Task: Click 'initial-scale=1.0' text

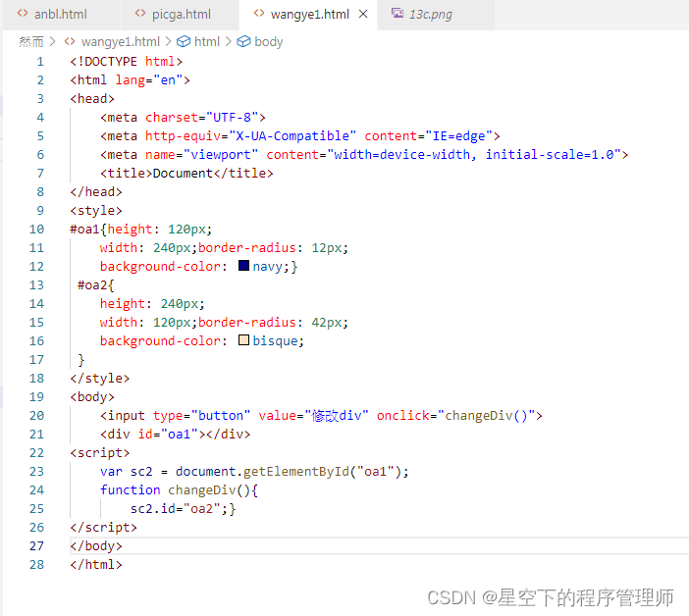Action: pos(550,155)
